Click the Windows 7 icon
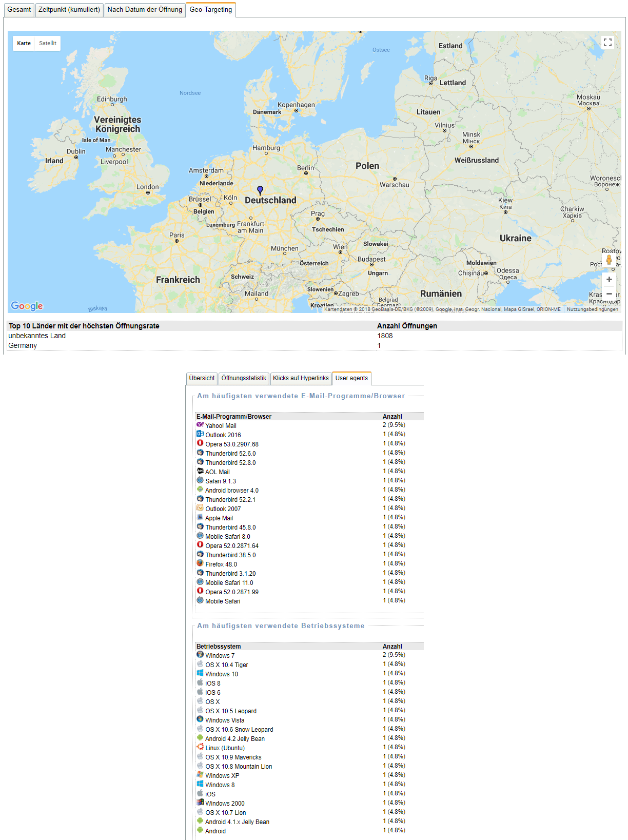The image size is (628, 840). tap(200, 655)
